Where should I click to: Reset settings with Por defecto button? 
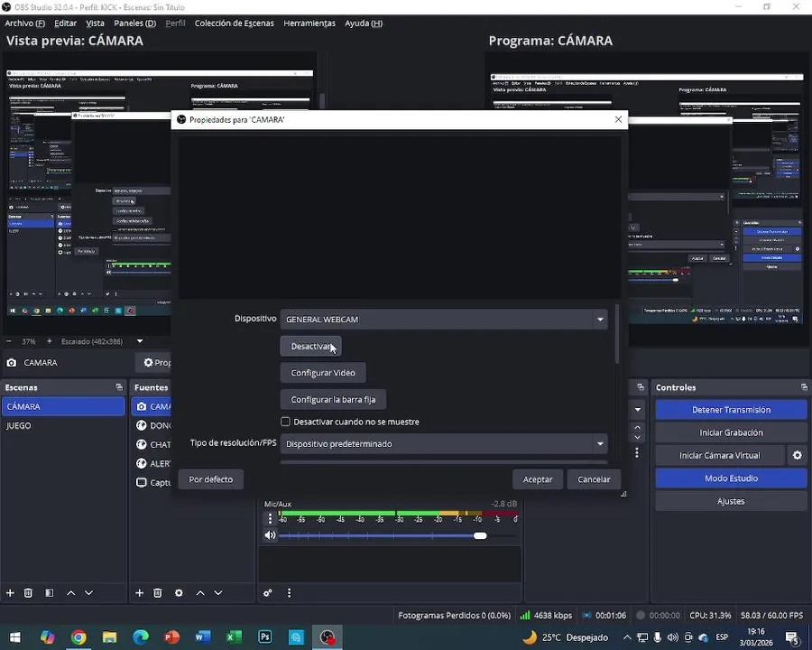[211, 479]
